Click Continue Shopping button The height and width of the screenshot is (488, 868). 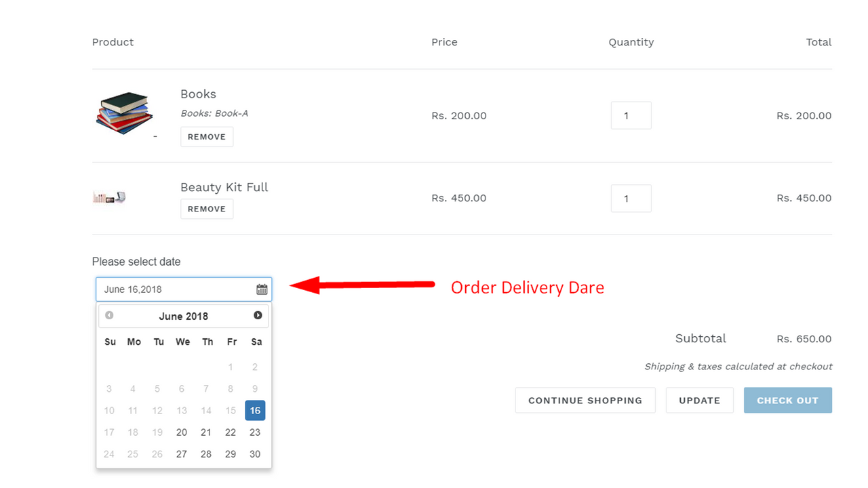click(585, 401)
